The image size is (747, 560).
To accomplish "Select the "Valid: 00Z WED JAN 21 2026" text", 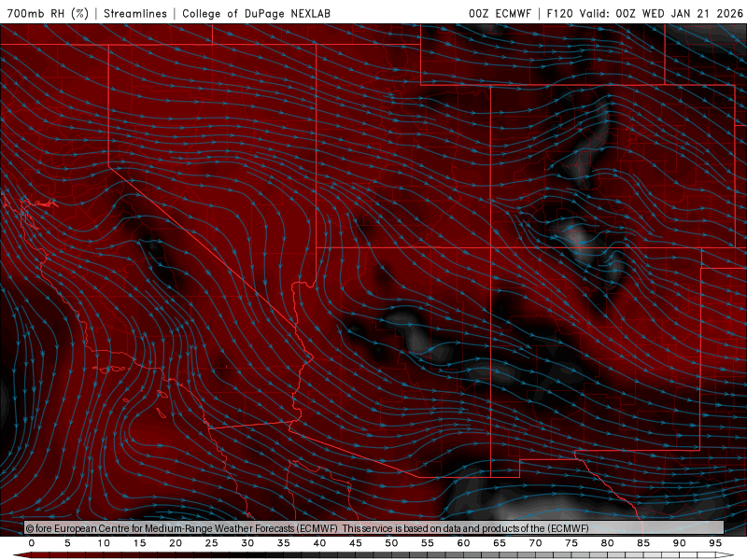I will [x=661, y=13].
